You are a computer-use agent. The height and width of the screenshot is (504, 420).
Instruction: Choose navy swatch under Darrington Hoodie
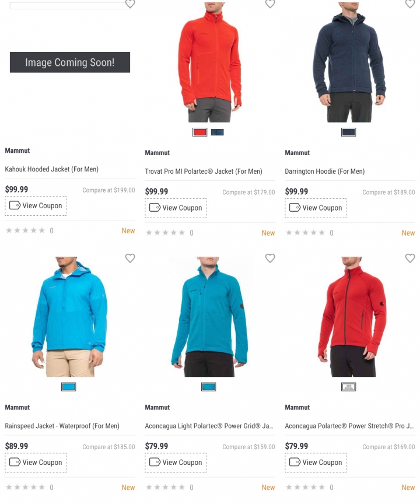coord(349,132)
